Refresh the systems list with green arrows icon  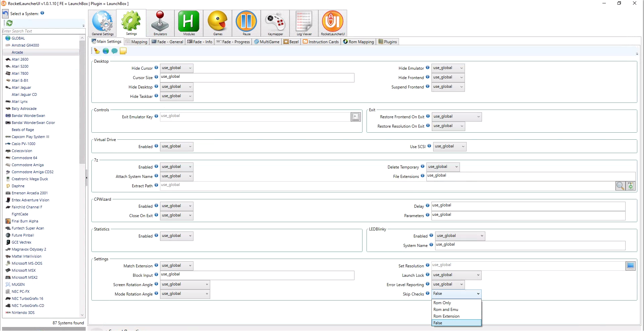(x=9, y=23)
